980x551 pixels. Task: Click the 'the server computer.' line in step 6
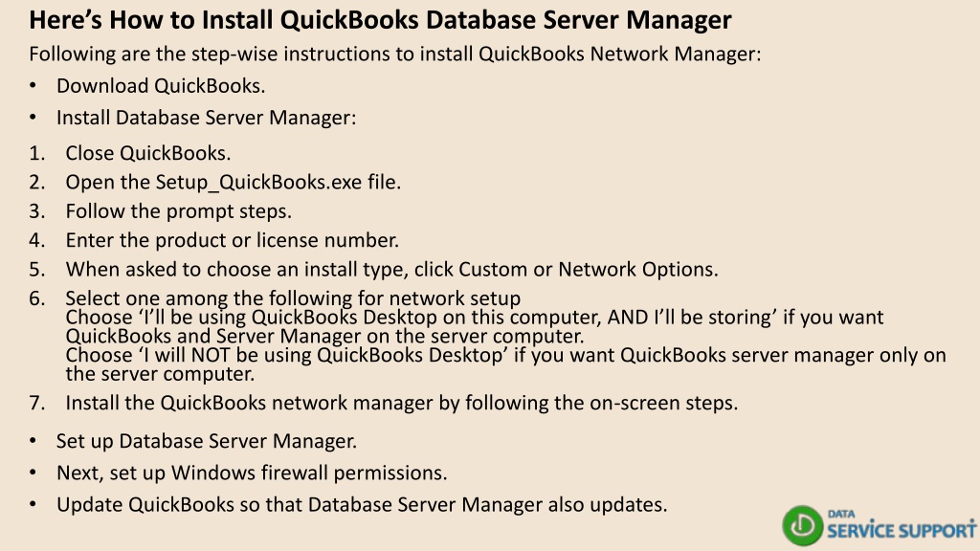pyautogui.click(x=160, y=374)
